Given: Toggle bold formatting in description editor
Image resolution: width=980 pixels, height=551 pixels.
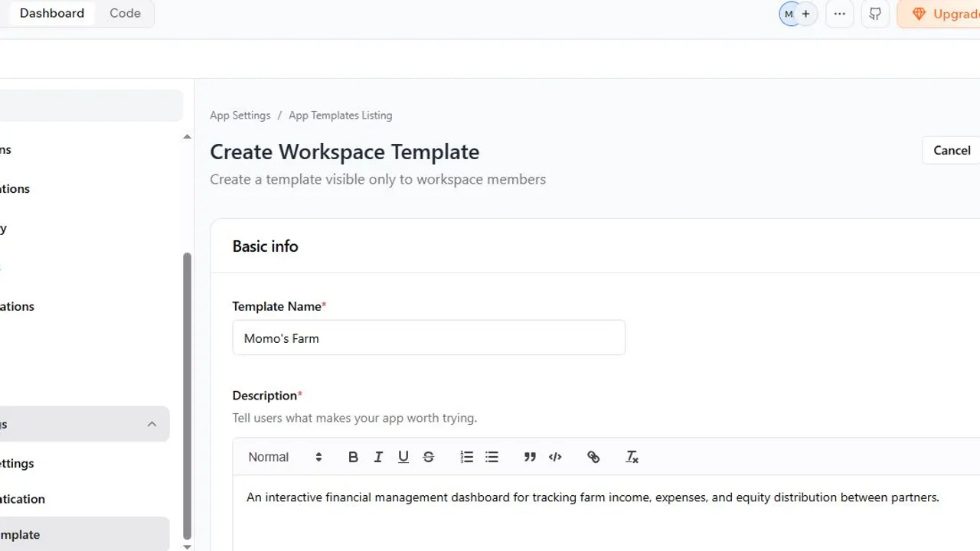Looking at the screenshot, I should pyautogui.click(x=353, y=457).
